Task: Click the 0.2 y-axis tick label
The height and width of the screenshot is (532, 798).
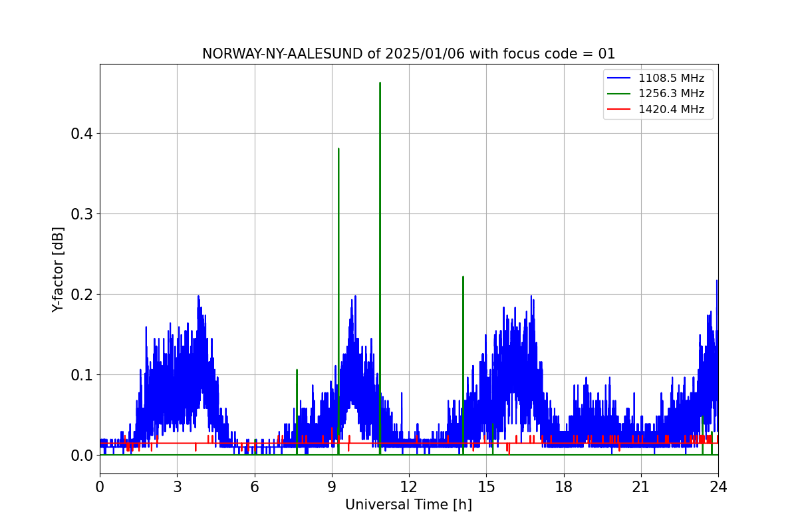Action: coord(82,295)
